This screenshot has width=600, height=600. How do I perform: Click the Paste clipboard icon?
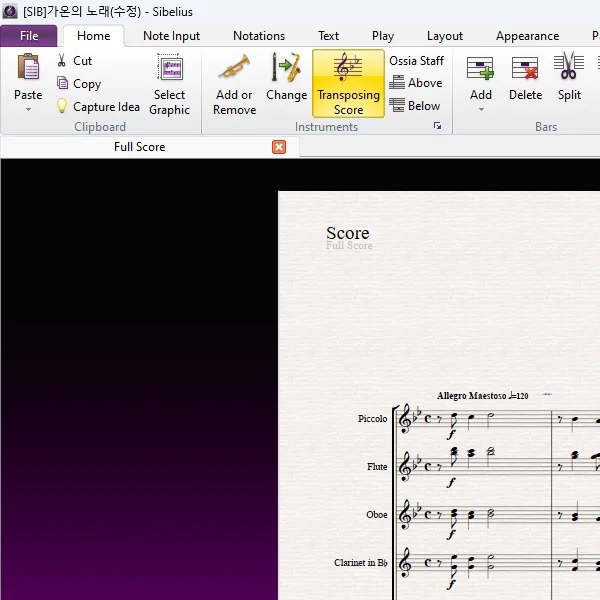[28, 68]
